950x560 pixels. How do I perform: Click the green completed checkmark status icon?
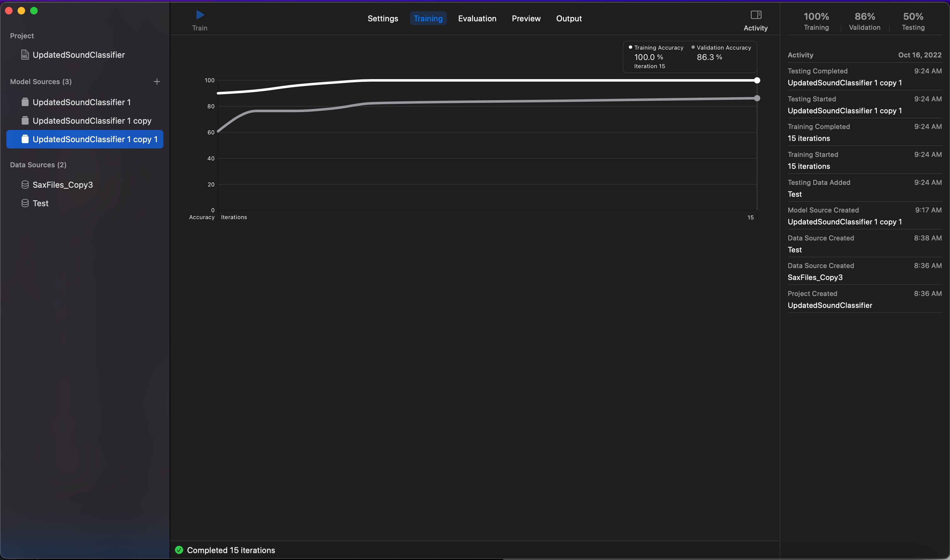click(x=179, y=550)
